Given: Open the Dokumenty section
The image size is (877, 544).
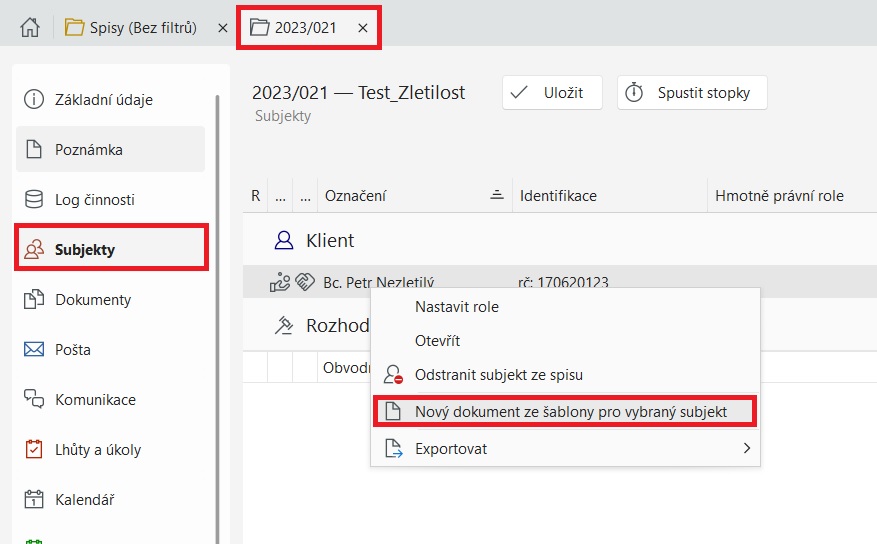Looking at the screenshot, I should tap(111, 299).
